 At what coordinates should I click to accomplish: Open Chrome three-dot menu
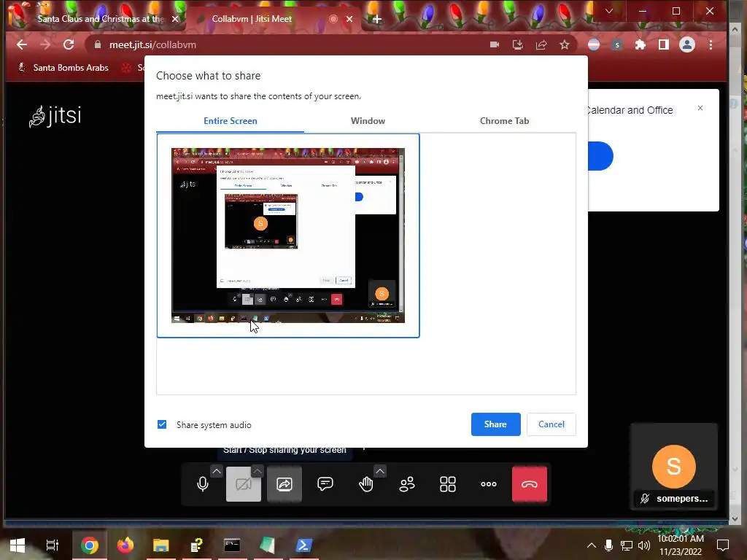point(711,44)
